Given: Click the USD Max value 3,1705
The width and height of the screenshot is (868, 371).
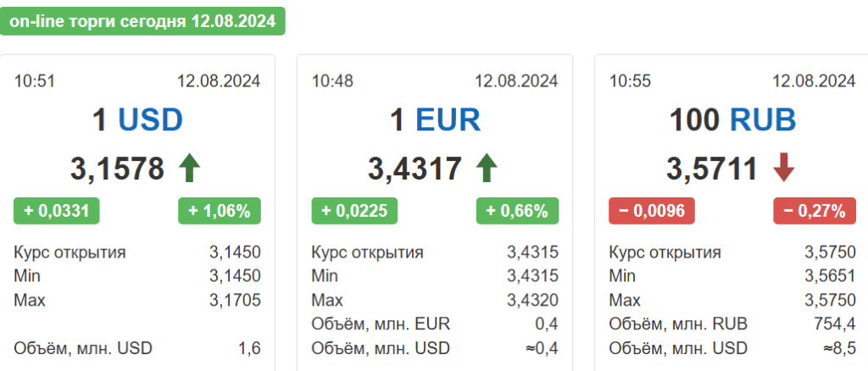Looking at the screenshot, I should coord(235,300).
